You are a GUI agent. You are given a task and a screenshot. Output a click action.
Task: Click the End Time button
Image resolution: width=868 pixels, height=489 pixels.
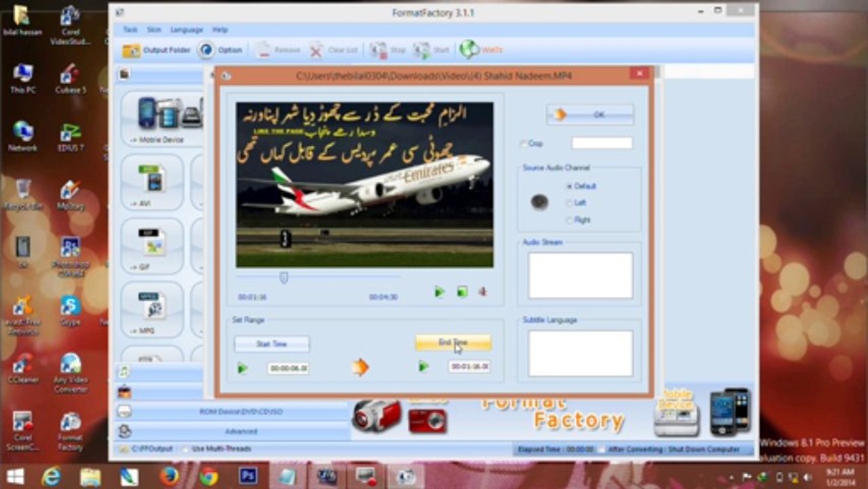pos(453,343)
